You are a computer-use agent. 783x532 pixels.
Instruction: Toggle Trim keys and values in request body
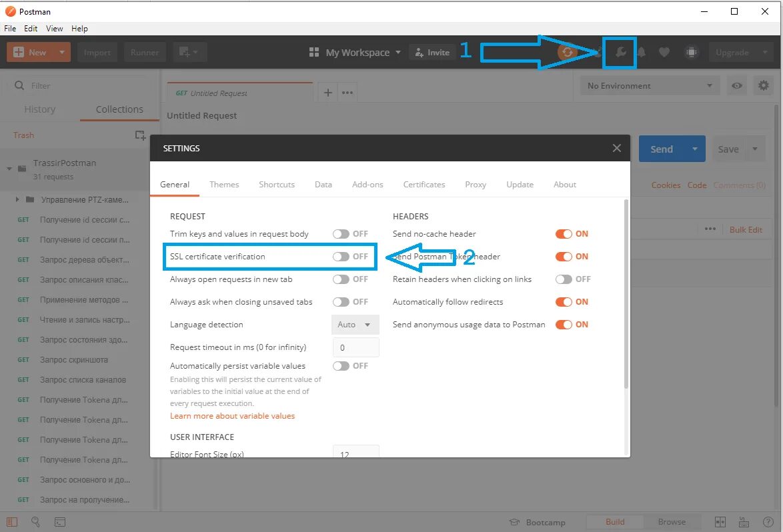point(341,234)
